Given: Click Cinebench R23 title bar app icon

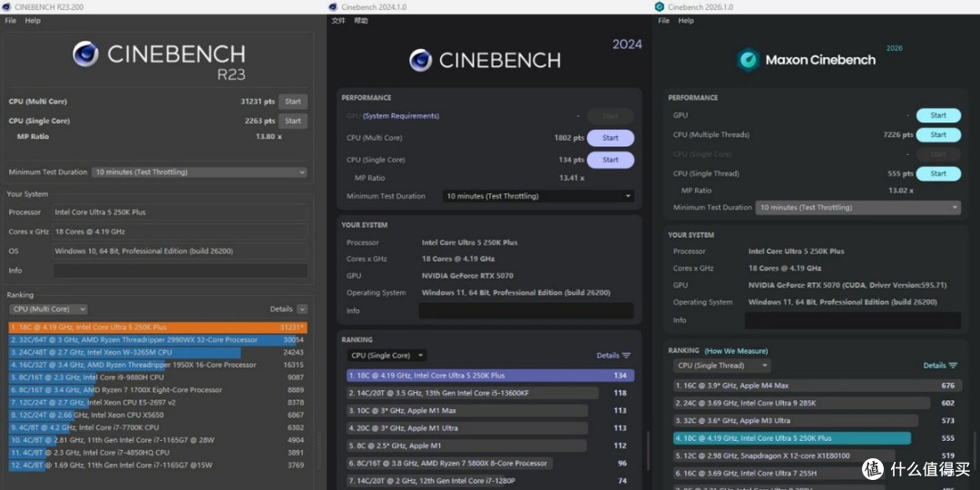Looking at the screenshot, I should coord(5,7).
